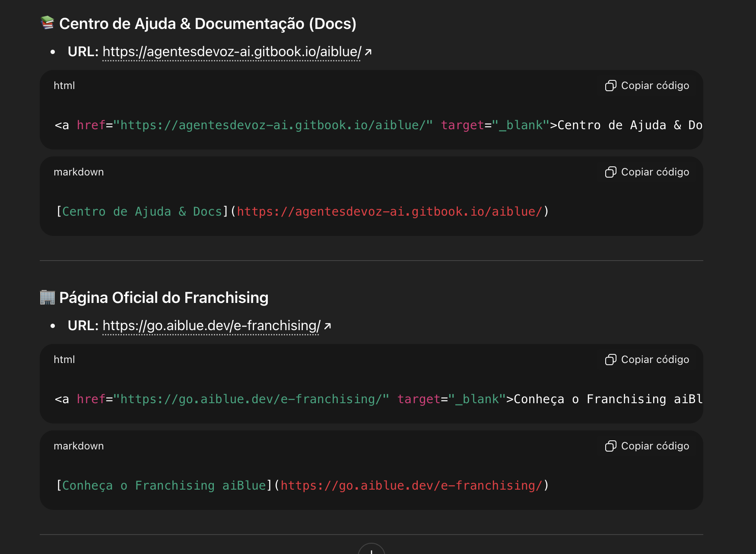Click the [Conheça o Franchising aiBlue] markdown code
Image resolution: width=756 pixels, height=554 pixels.
(302, 486)
